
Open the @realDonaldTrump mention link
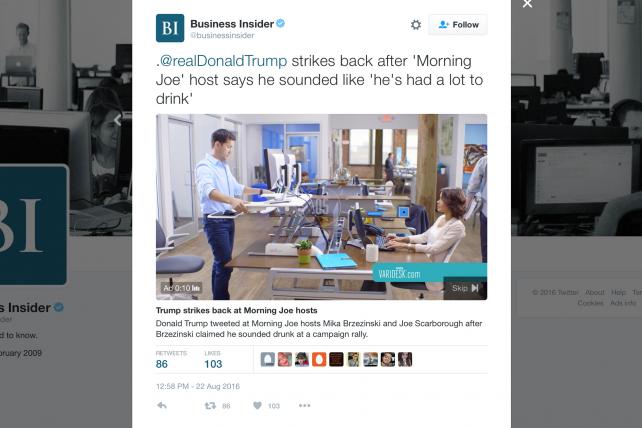[x=222, y=61]
